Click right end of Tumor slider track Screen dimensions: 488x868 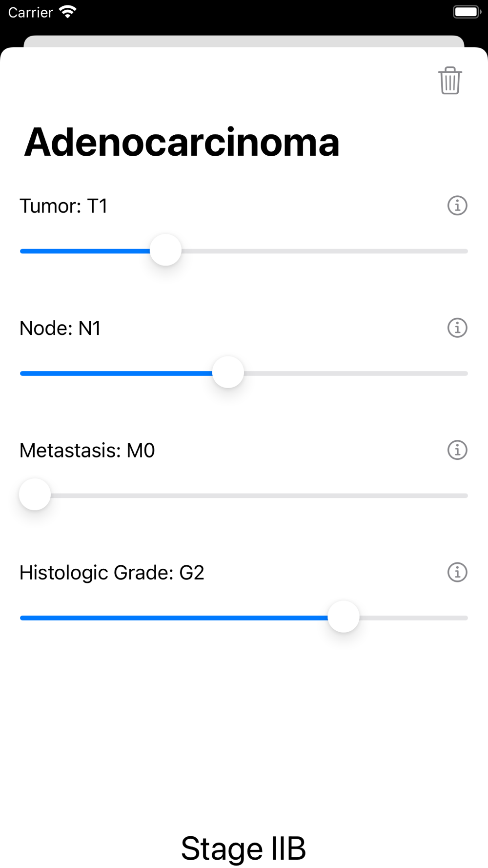pos(464,251)
